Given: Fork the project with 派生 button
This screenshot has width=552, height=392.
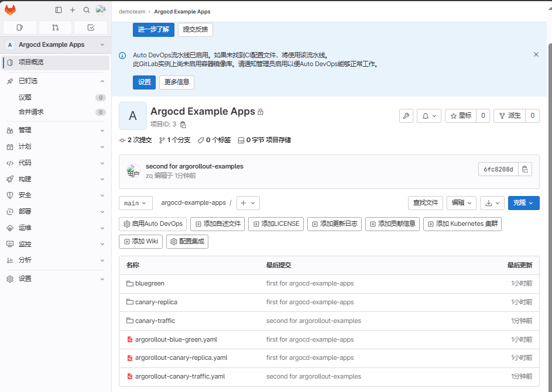Looking at the screenshot, I should pos(510,116).
